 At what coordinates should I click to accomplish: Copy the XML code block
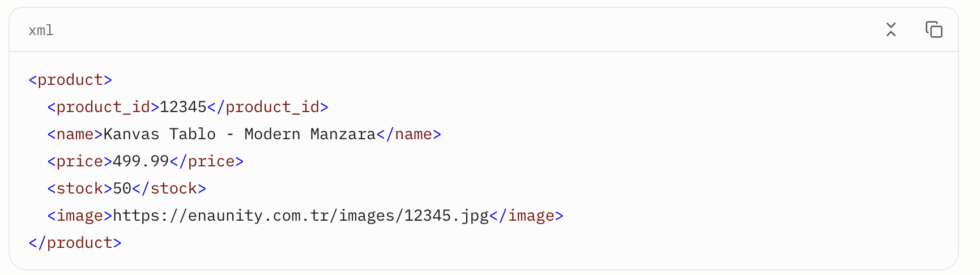(934, 29)
